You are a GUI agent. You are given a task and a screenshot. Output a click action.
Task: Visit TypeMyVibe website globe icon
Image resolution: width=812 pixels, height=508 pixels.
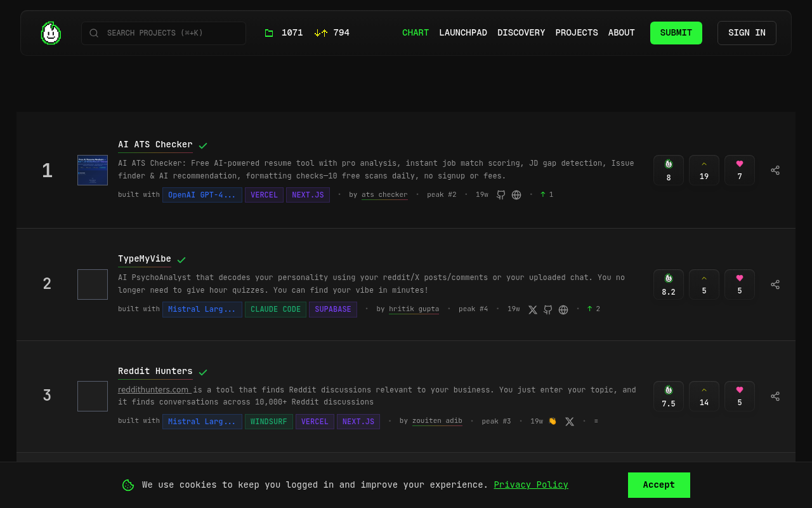(563, 310)
